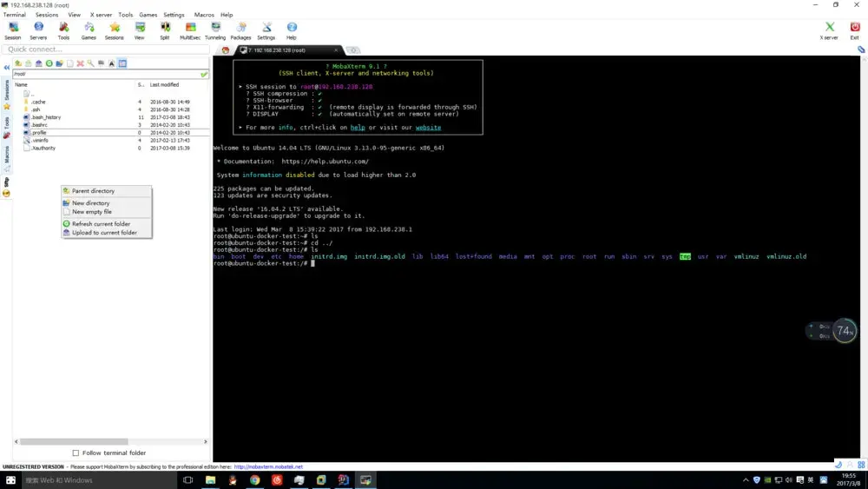Choose New empty file in context menu

(106, 212)
